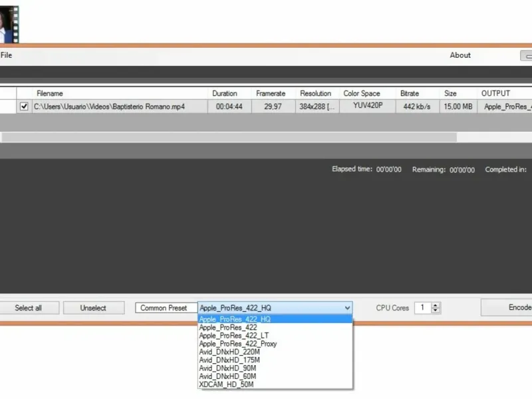
Task: Choose Avid_DNxHD_220M preset
Action: 275,352
